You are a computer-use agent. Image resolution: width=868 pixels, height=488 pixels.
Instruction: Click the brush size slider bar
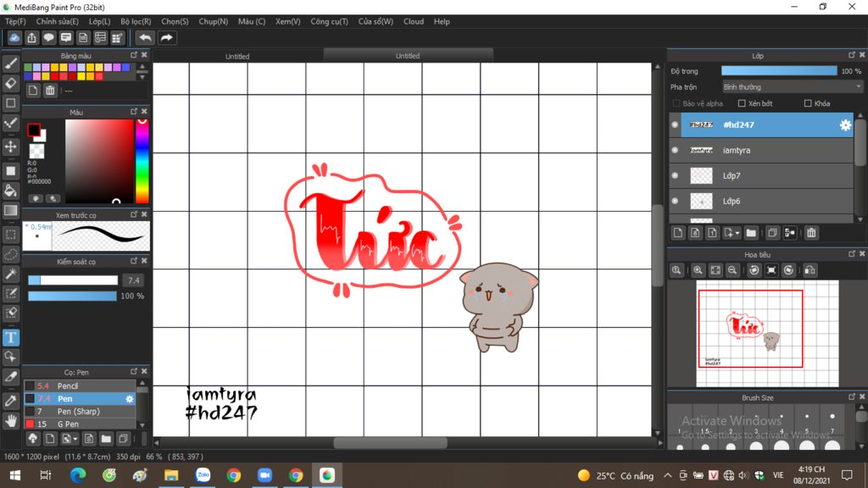click(x=73, y=280)
